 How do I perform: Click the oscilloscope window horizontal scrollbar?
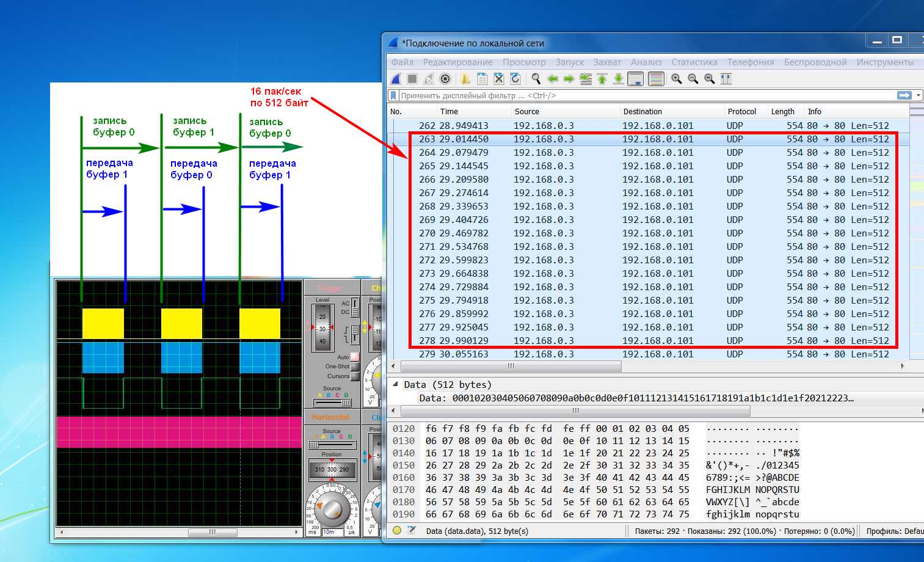pyautogui.click(x=212, y=532)
